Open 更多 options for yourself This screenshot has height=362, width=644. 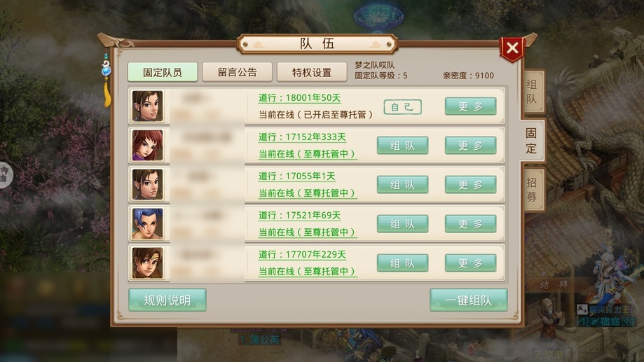tap(471, 106)
